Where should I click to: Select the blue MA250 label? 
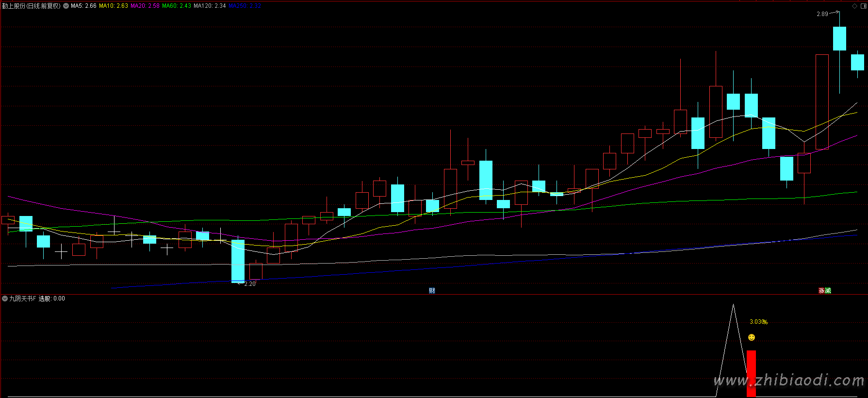click(x=245, y=6)
